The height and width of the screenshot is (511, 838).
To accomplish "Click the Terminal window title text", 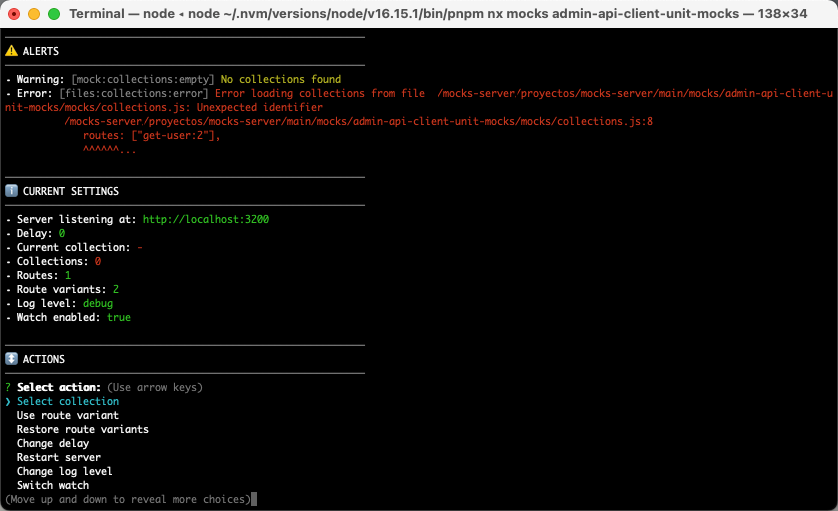I will click(x=438, y=13).
